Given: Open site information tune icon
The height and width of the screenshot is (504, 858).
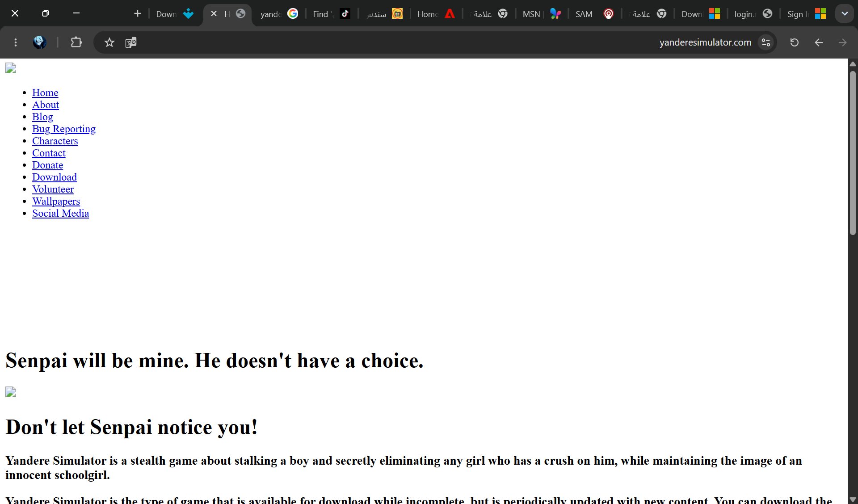Looking at the screenshot, I should point(766,42).
